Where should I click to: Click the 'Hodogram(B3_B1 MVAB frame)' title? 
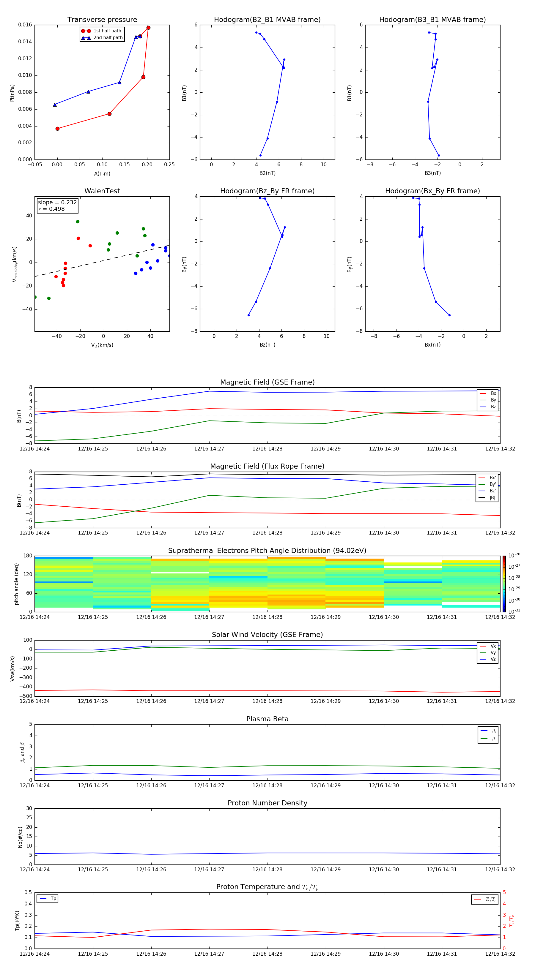pyautogui.click(x=432, y=20)
